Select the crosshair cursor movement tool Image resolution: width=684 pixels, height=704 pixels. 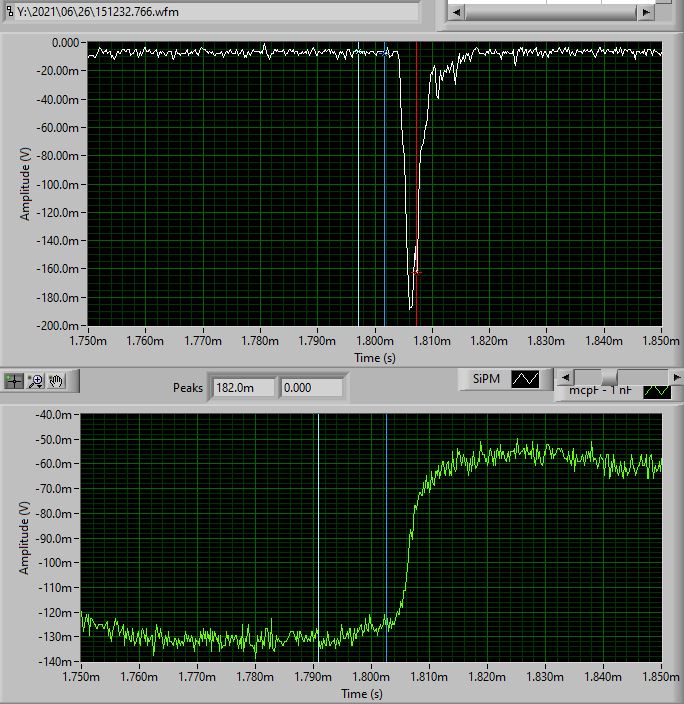(x=14, y=381)
